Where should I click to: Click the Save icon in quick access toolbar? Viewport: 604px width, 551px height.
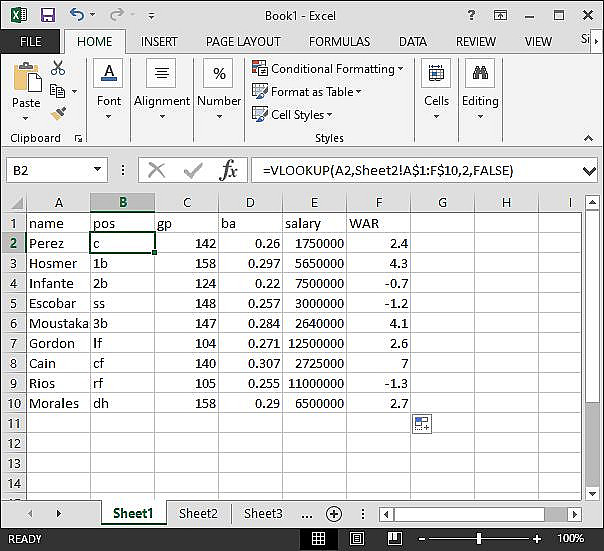pyautogui.click(x=48, y=15)
